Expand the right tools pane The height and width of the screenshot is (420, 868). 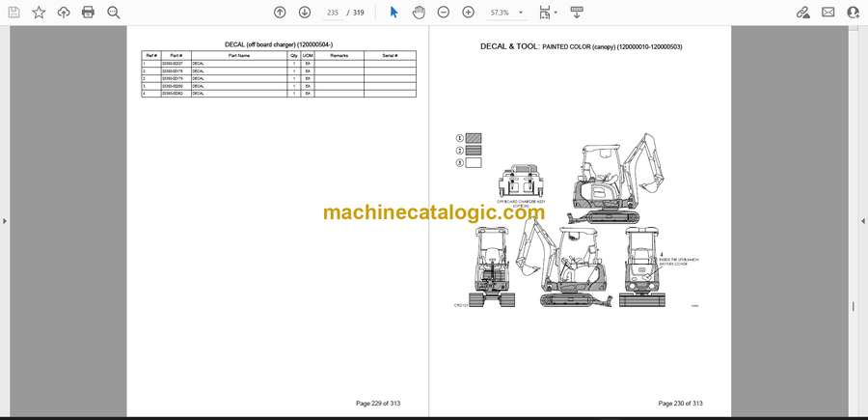863,221
